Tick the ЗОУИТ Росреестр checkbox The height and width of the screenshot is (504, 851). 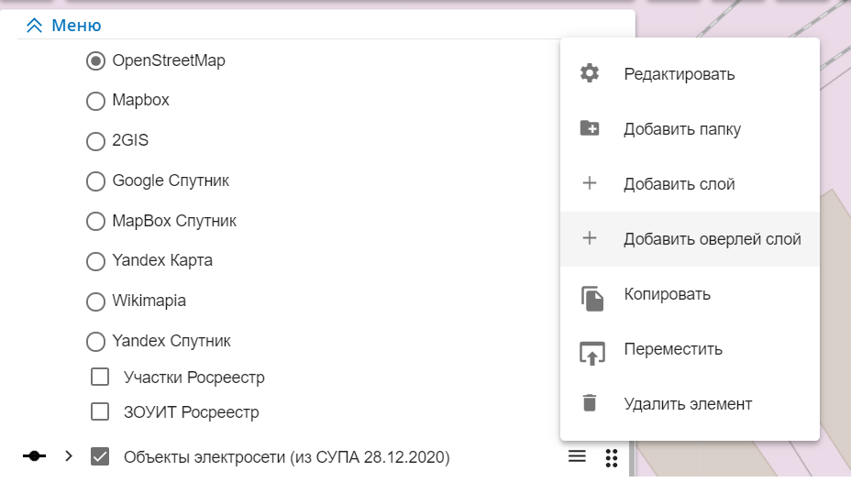coord(101,412)
